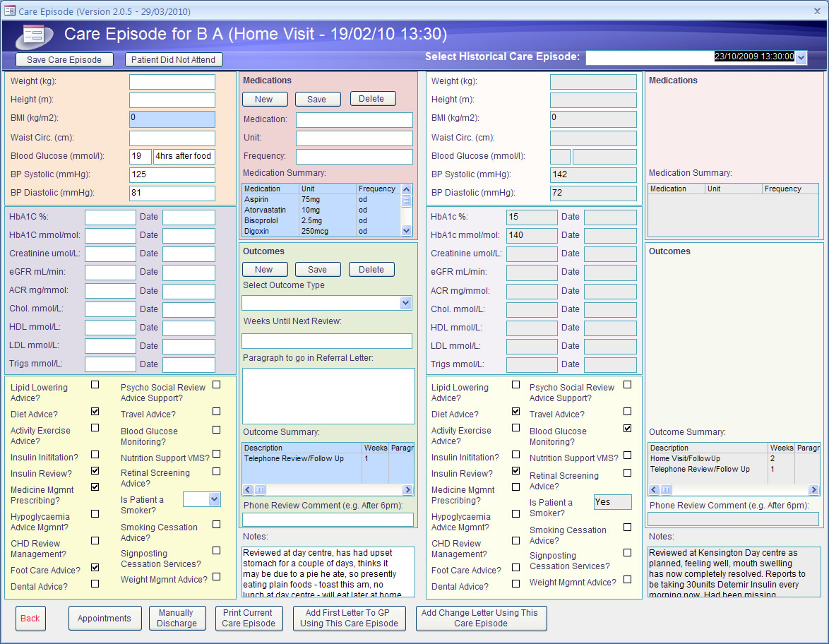This screenshot has width=829, height=644.
Task: Uncheck the left Foot Care Advice checkbox
Action: pos(95,567)
